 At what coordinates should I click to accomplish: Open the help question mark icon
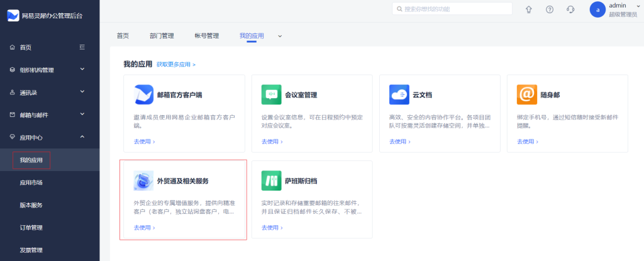tap(550, 9)
